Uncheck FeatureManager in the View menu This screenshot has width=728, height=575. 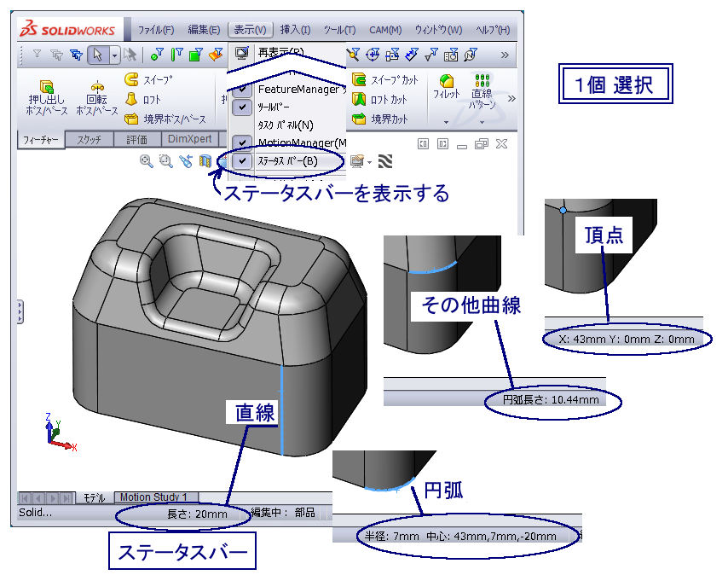[242, 90]
